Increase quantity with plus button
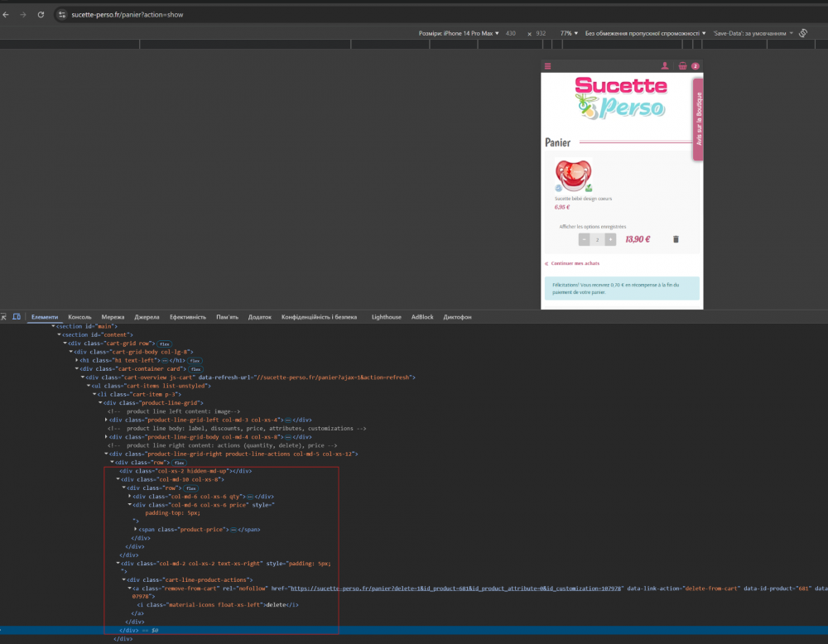Viewport: 828px width, 644px height. pyautogui.click(x=610, y=239)
